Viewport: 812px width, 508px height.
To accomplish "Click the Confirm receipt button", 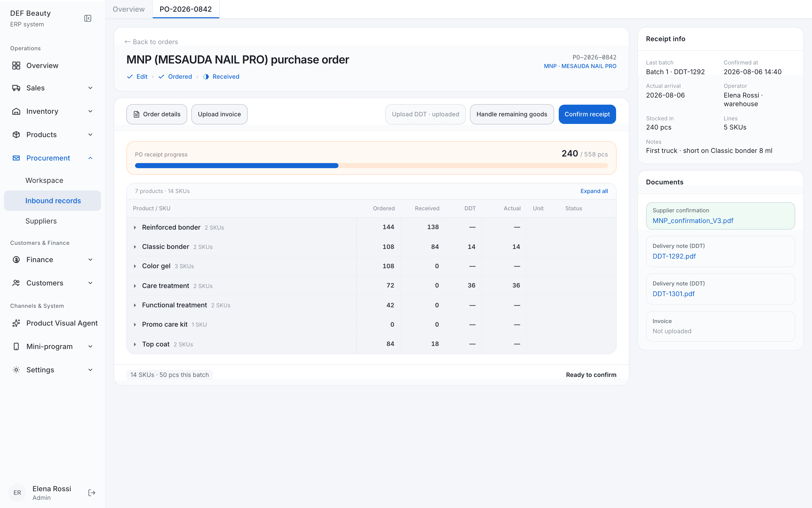I will (587, 114).
